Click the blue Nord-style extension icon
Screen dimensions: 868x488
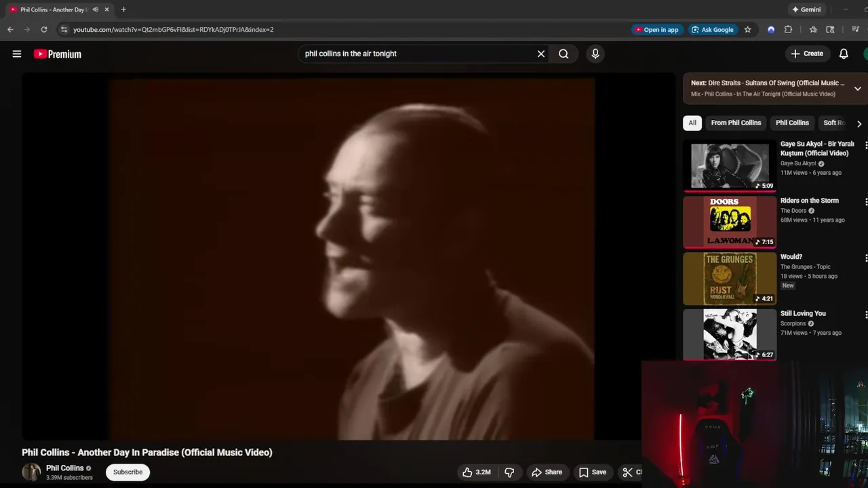(x=771, y=29)
